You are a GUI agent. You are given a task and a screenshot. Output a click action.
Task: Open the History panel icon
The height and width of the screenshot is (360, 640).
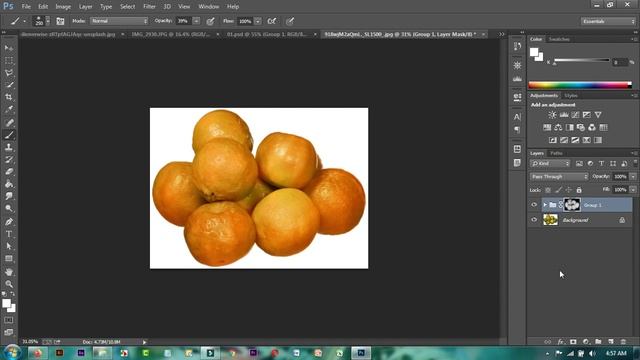518,46
